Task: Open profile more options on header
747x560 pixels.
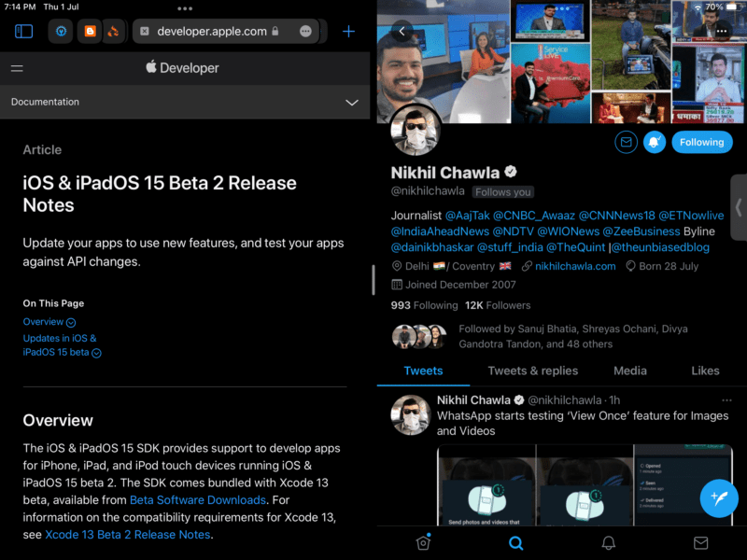Action: 722,32
